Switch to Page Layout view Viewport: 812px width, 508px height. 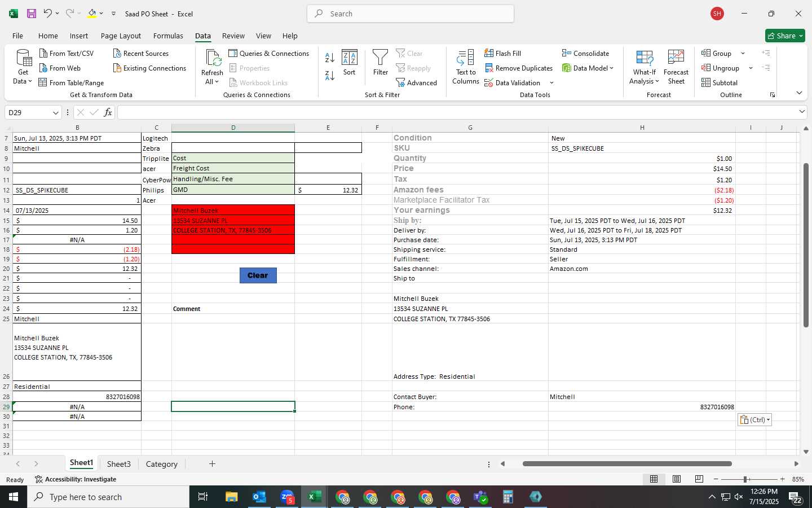(x=676, y=479)
